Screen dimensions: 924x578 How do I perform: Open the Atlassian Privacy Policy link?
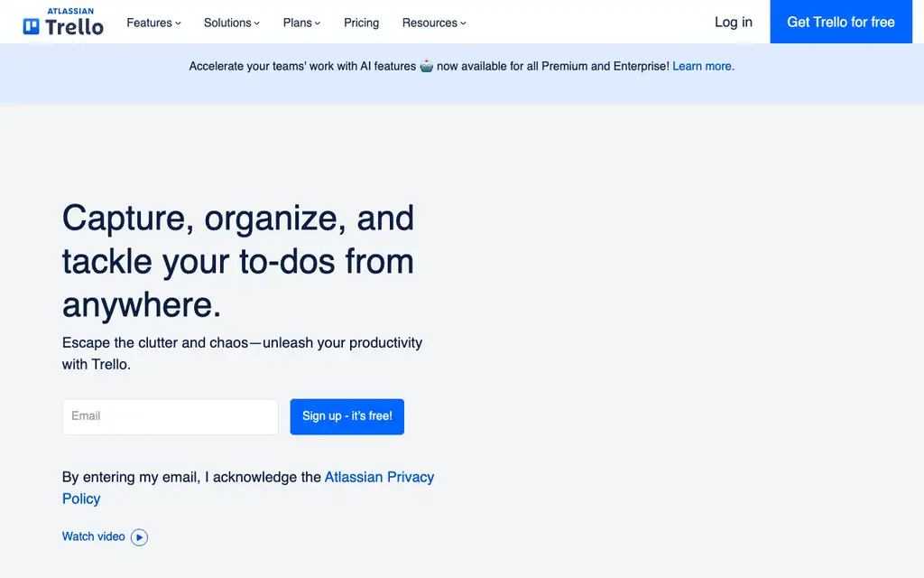248,487
